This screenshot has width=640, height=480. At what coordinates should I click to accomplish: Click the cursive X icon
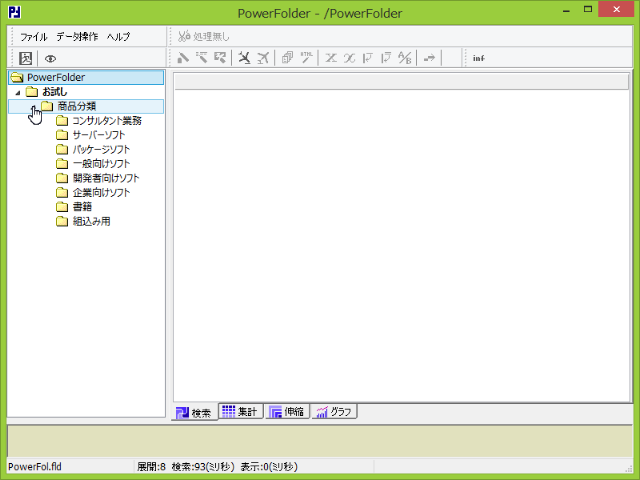click(x=349, y=58)
